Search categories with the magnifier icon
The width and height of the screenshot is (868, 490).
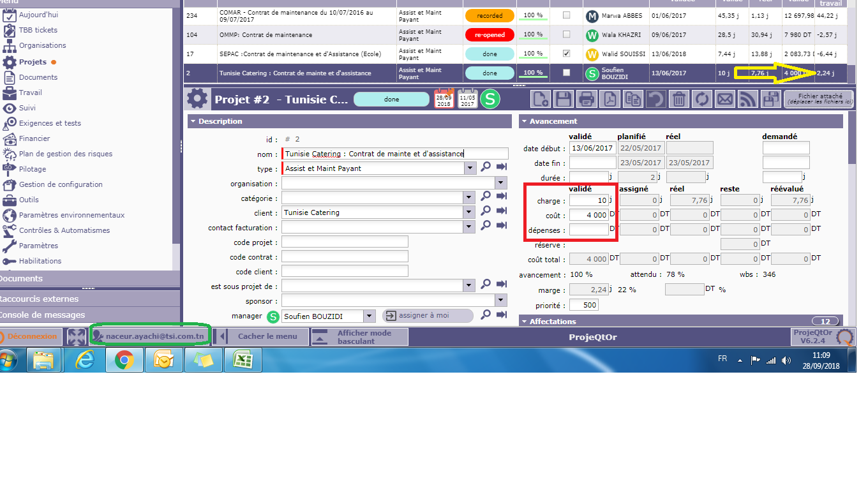coord(486,197)
